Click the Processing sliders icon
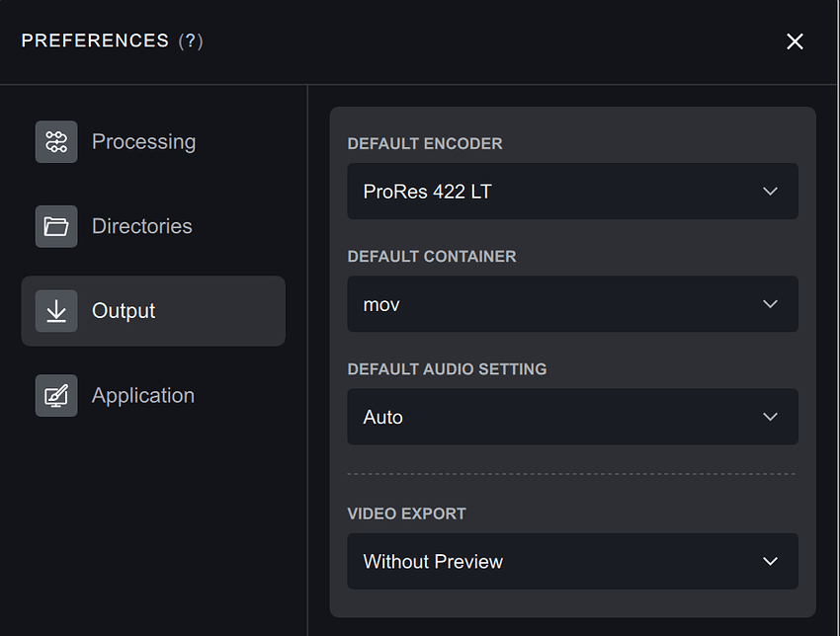The image size is (840, 636). (x=56, y=142)
